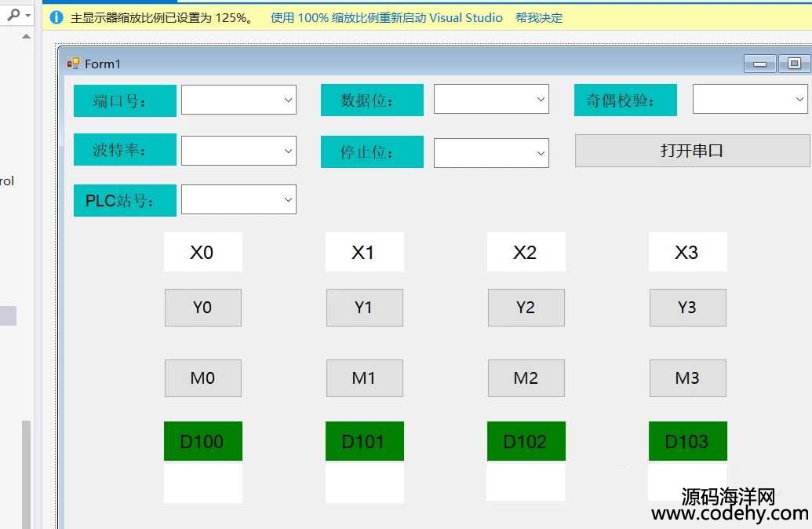
Task: Expand the 波特率 baud rate combo box
Action: (x=239, y=151)
